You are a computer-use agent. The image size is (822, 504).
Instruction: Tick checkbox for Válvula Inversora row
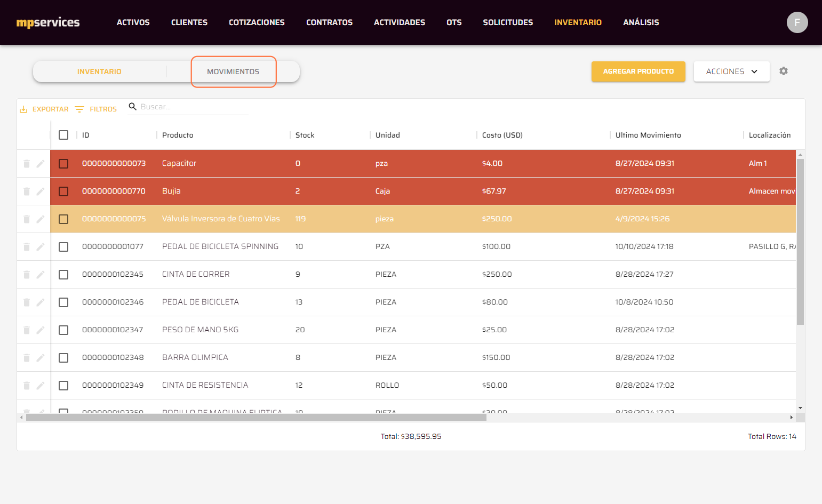click(63, 219)
